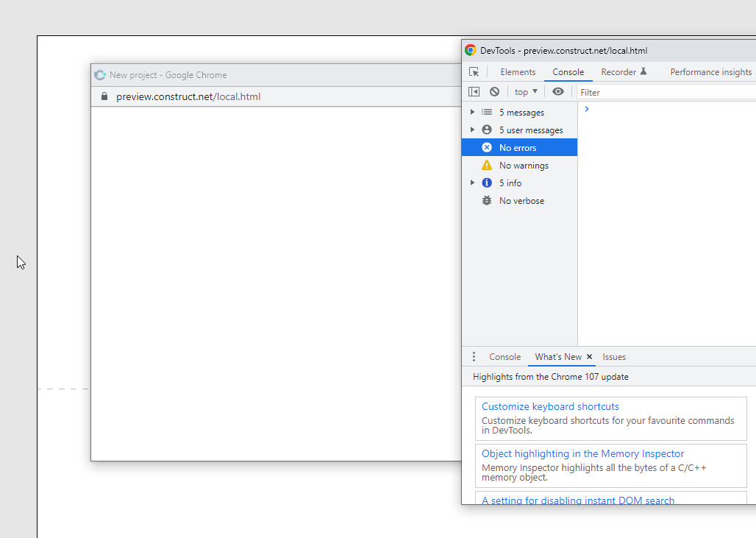The image size is (756, 538).
Task: Click the dock side panel icon
Action: pyautogui.click(x=474, y=91)
